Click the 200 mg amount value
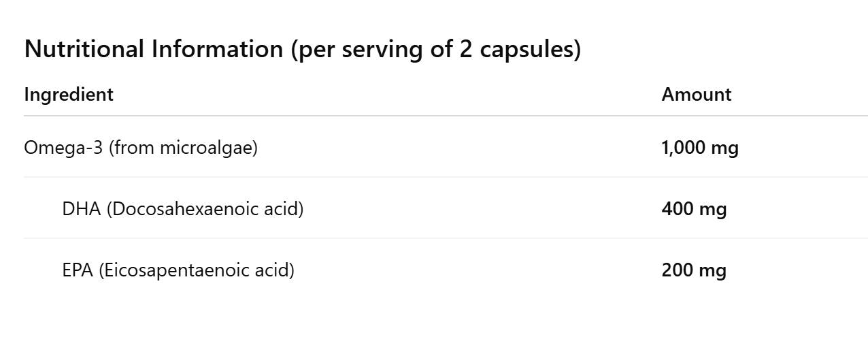The height and width of the screenshot is (337, 868). tap(694, 270)
